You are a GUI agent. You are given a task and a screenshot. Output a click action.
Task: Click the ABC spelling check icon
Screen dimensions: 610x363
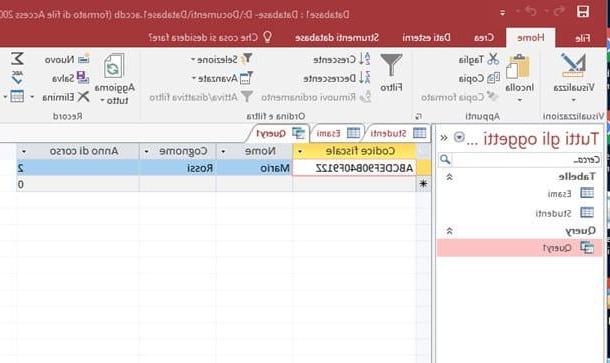16,78
